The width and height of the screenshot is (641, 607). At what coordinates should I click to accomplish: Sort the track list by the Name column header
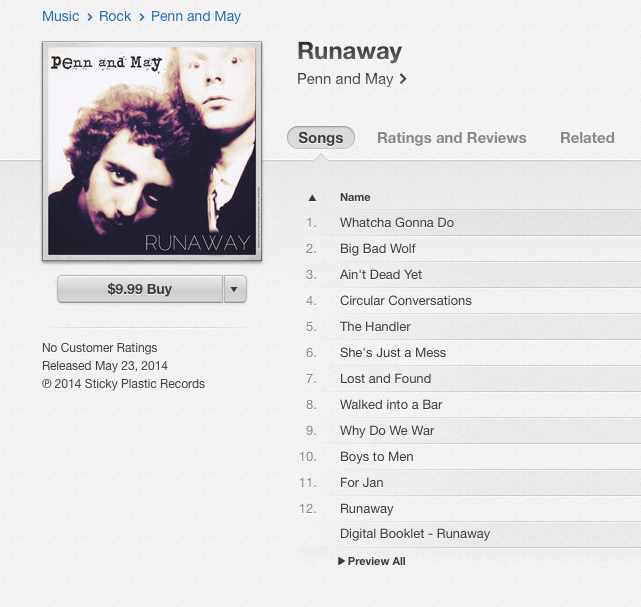click(355, 197)
